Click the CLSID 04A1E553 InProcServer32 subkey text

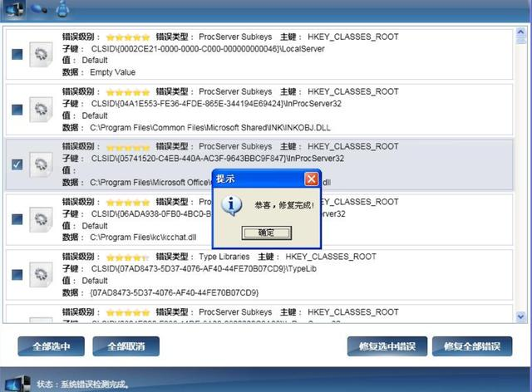point(216,104)
